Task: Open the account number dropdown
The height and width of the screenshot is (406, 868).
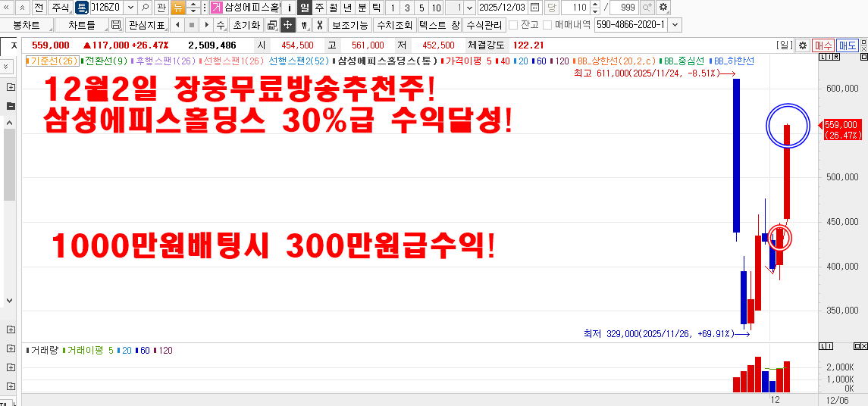Action: (675, 25)
